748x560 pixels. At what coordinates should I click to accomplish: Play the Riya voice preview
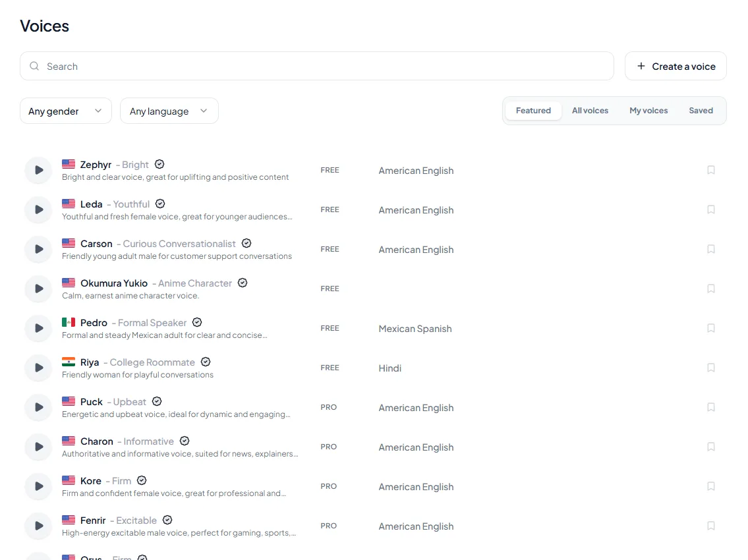(38, 368)
